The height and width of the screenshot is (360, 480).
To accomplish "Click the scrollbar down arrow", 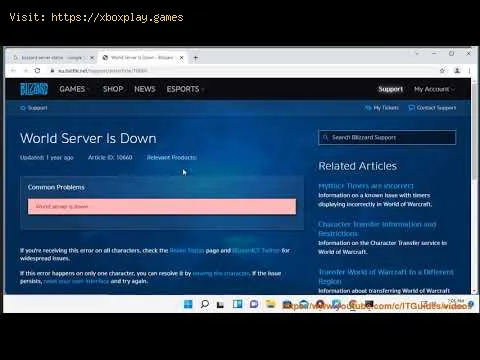I will pyautogui.click(x=474, y=291).
